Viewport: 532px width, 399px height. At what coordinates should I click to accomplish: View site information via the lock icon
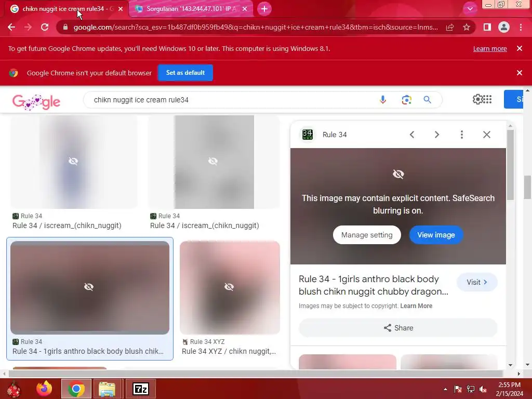[x=65, y=27]
